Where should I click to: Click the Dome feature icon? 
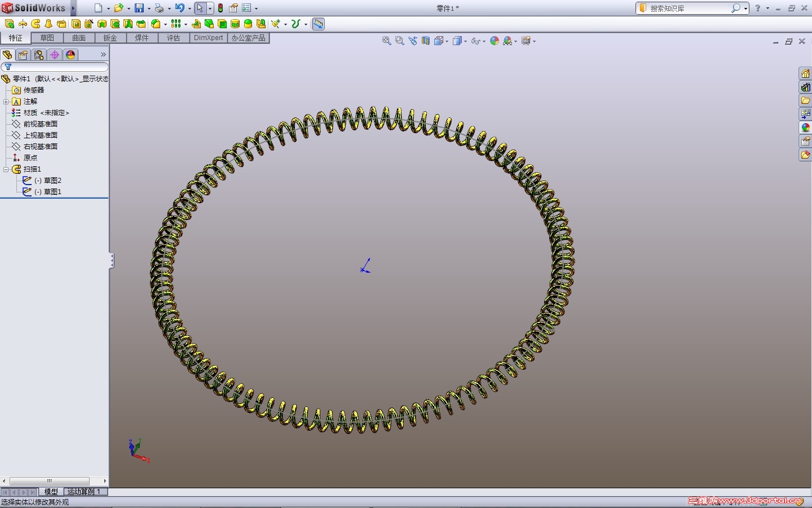(x=248, y=24)
